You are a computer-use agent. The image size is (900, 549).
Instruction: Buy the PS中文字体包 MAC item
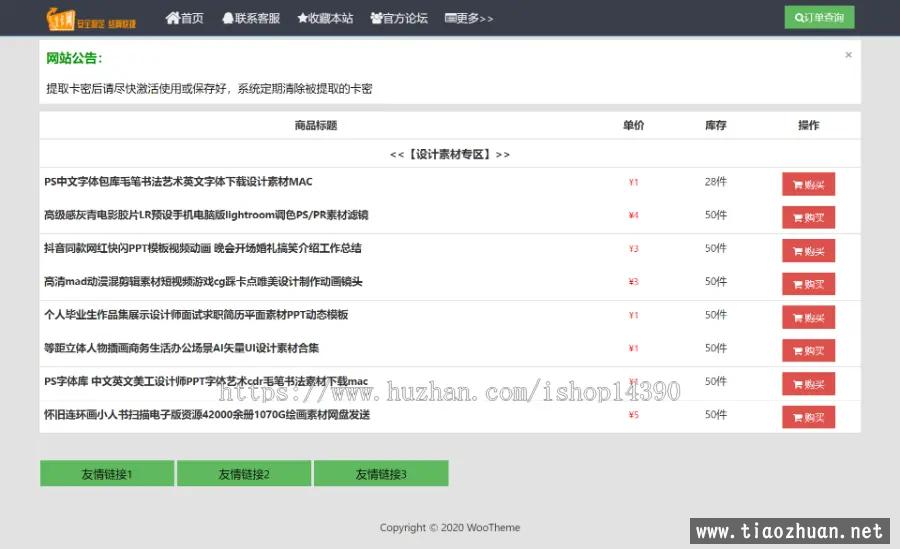(808, 184)
